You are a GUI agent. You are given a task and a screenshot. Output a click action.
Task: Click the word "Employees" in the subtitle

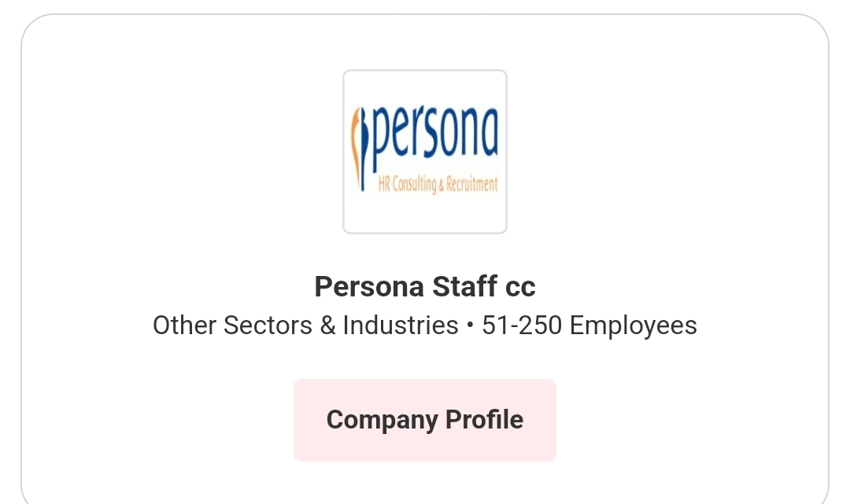coord(633,326)
